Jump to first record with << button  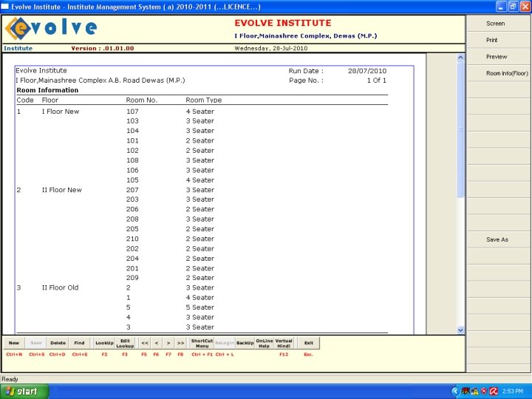click(x=145, y=344)
